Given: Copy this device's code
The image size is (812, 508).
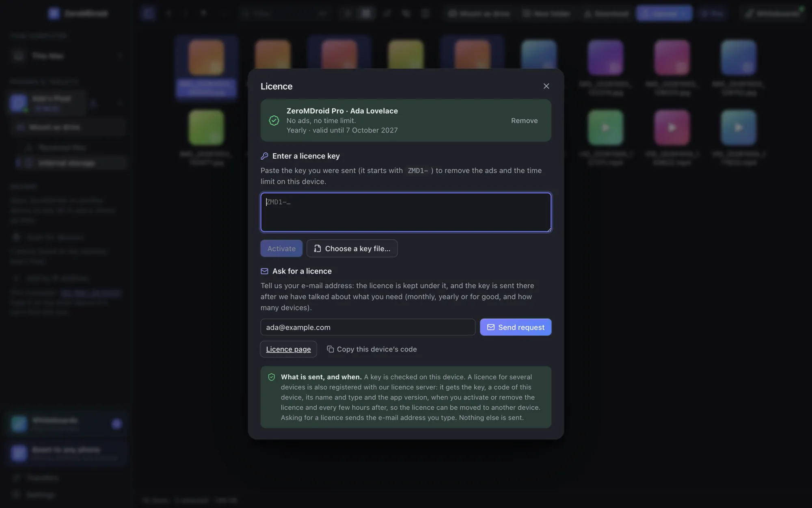Looking at the screenshot, I should (x=372, y=349).
